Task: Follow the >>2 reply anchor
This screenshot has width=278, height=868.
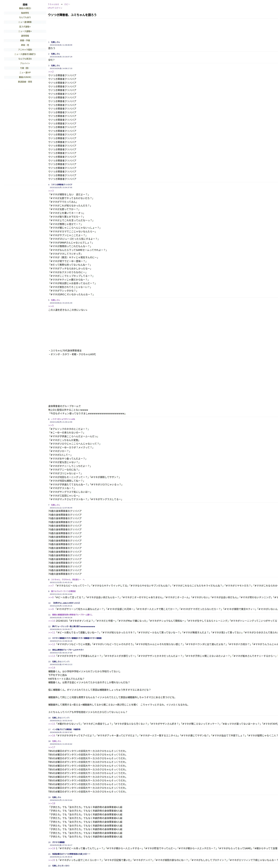Action: (x=51, y=72)
